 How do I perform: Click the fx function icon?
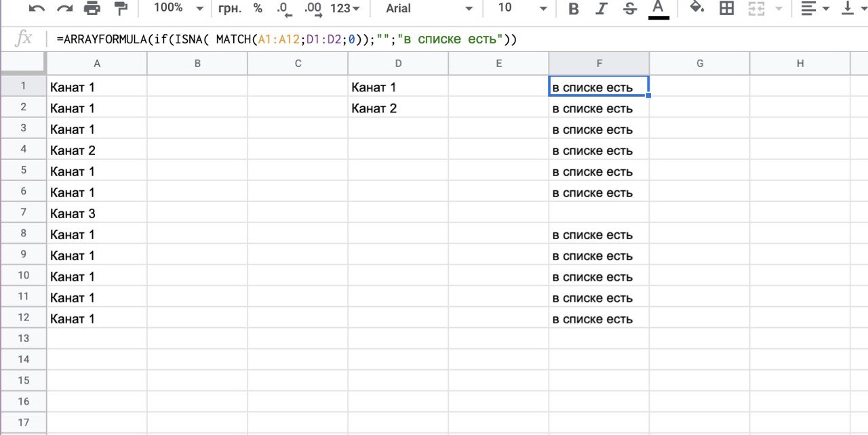click(x=23, y=39)
